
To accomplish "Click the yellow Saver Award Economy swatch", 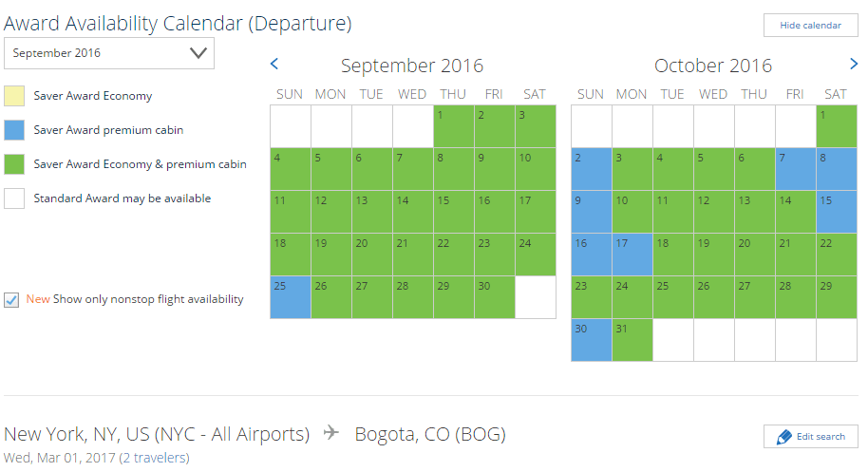I will pos(14,96).
